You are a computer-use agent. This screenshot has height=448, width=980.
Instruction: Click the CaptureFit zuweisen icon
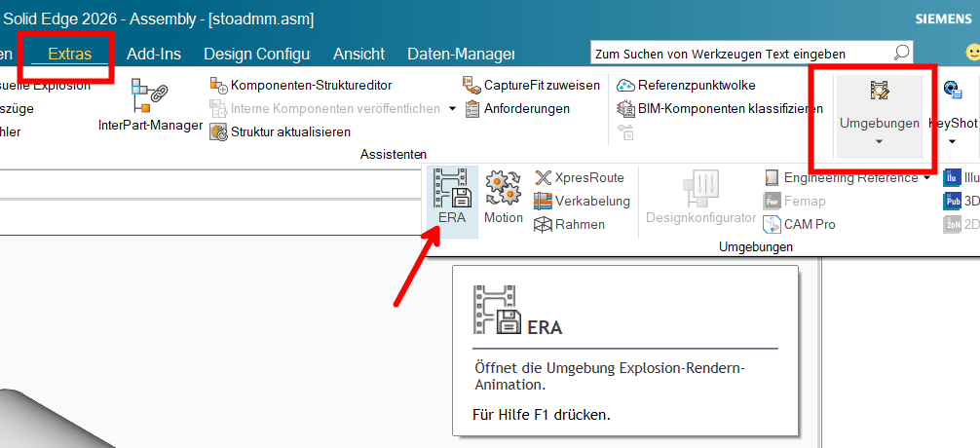pos(471,85)
